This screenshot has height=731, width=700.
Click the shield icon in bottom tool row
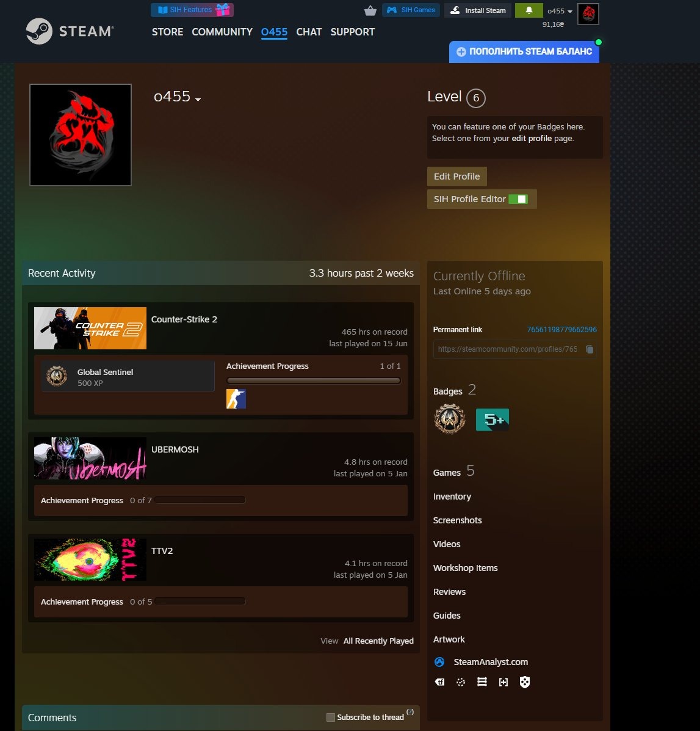pyautogui.click(x=524, y=682)
